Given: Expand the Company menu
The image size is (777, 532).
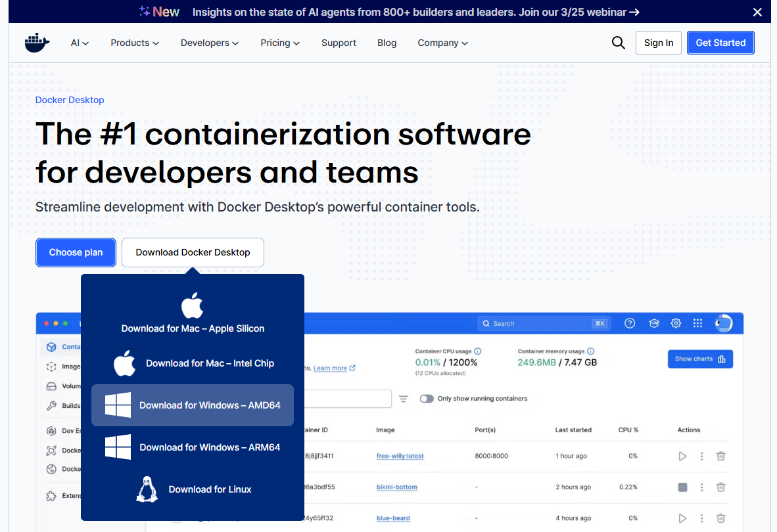Looking at the screenshot, I should pos(442,43).
